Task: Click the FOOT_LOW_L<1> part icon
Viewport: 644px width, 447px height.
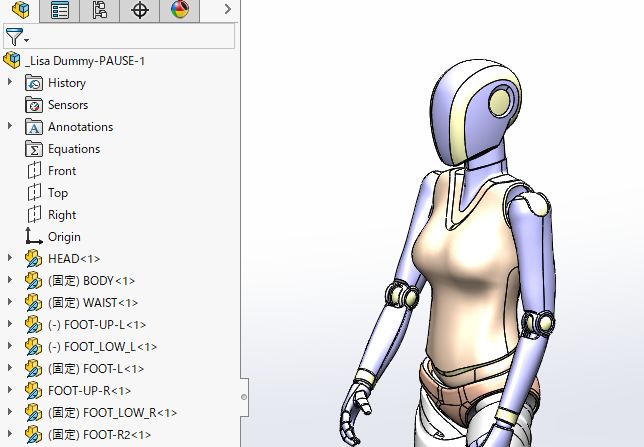Action: 33,347
